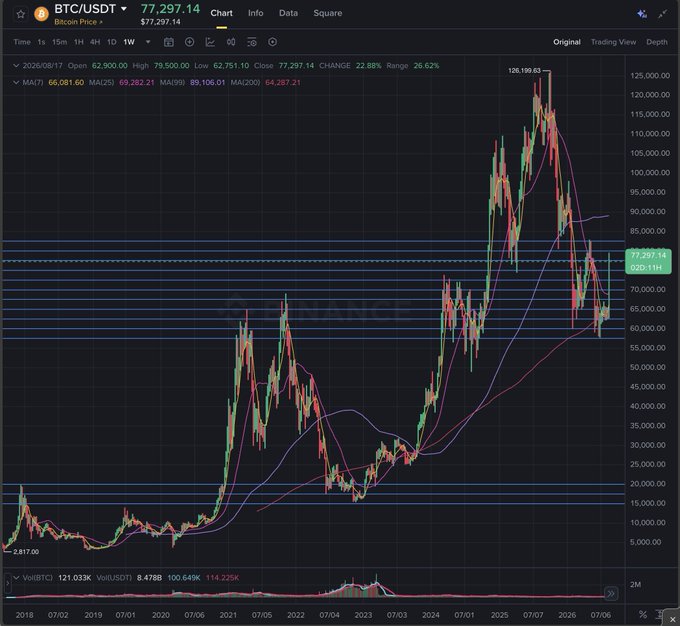680x626 pixels.
Task: Collapse the Vol(BTC) indicator row chevron
Action: pyautogui.click(x=16, y=578)
